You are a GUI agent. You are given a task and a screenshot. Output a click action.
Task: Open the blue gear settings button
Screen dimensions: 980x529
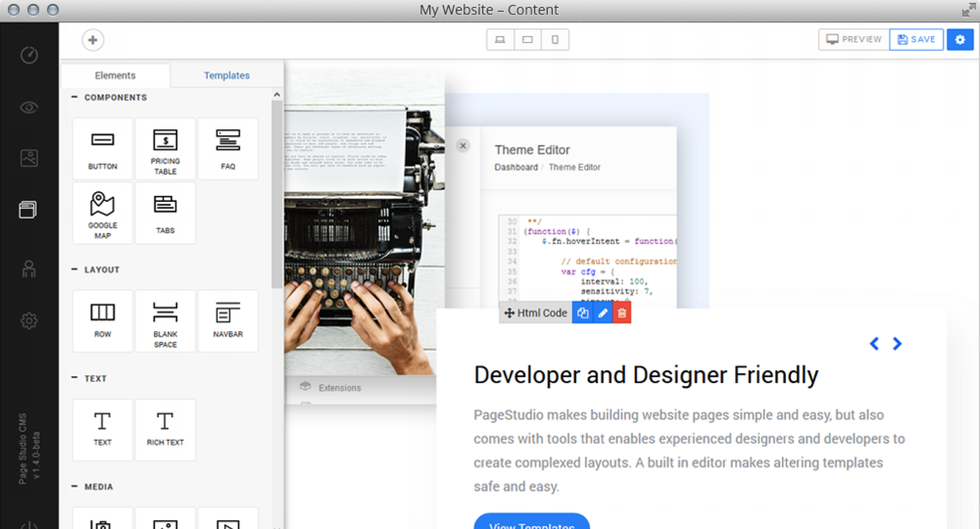960,40
